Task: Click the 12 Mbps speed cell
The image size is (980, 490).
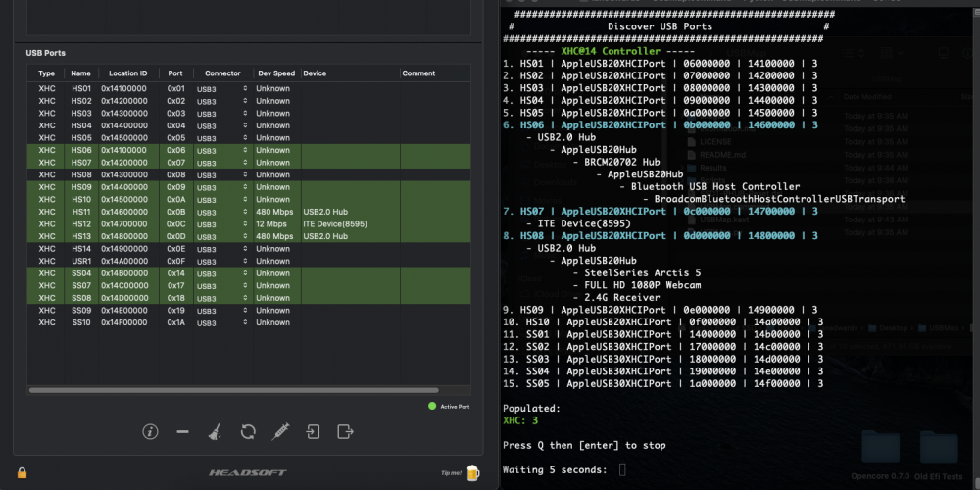Action: pyautogui.click(x=269, y=224)
